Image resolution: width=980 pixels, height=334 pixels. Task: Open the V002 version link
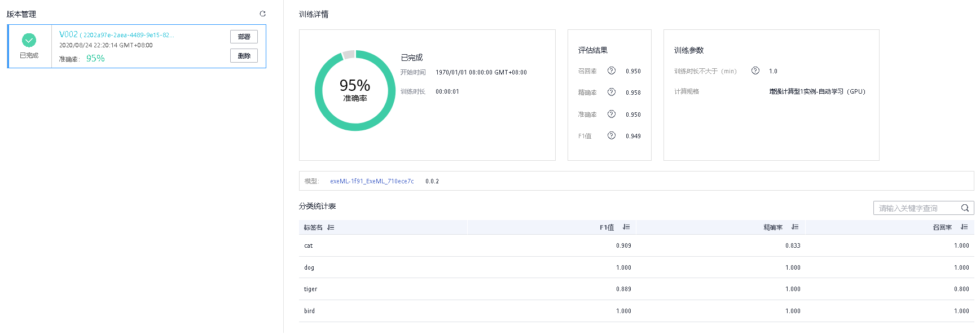point(68,34)
